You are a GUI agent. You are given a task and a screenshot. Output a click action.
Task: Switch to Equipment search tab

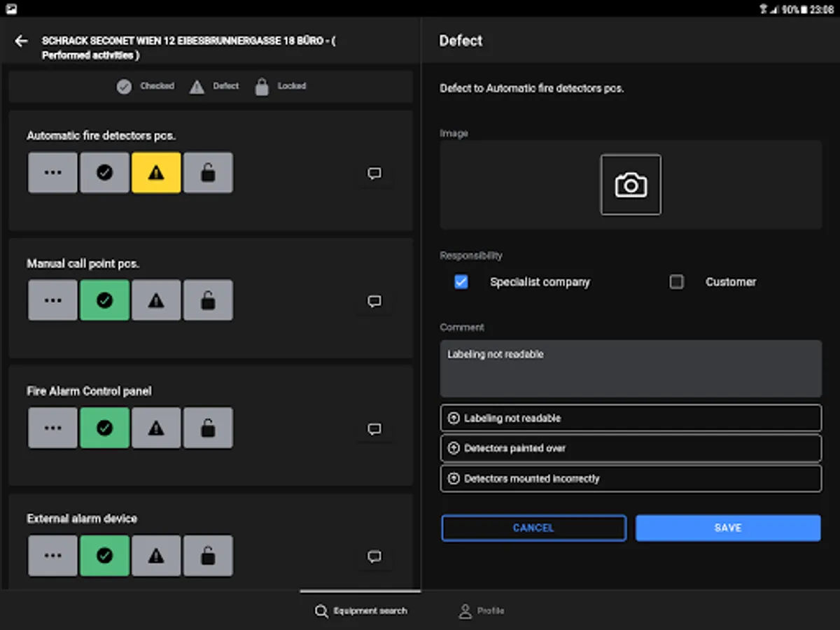(x=360, y=610)
